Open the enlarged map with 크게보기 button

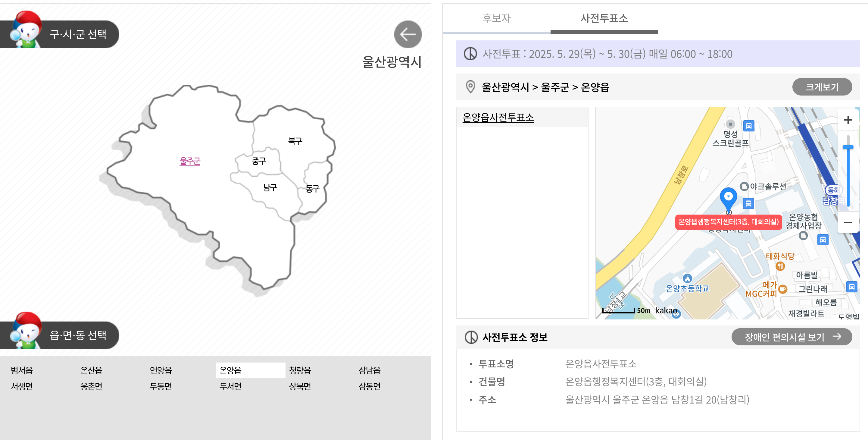click(822, 87)
